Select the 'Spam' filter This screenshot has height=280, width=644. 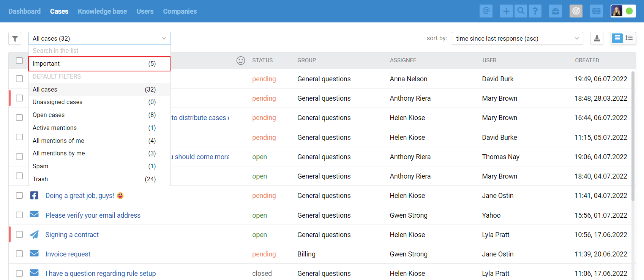99,166
